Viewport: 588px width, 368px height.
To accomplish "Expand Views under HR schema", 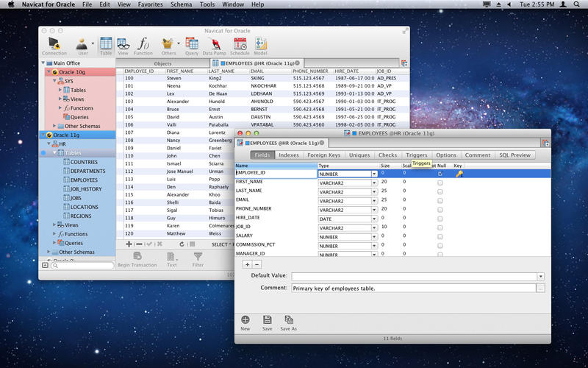I will pyautogui.click(x=54, y=224).
